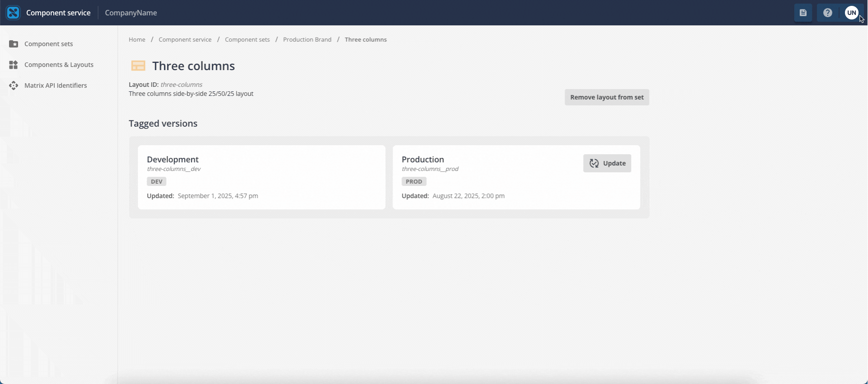Screen dimensions: 868x384
Task: Go to Component sets breadcrumb
Action: coord(247,39)
